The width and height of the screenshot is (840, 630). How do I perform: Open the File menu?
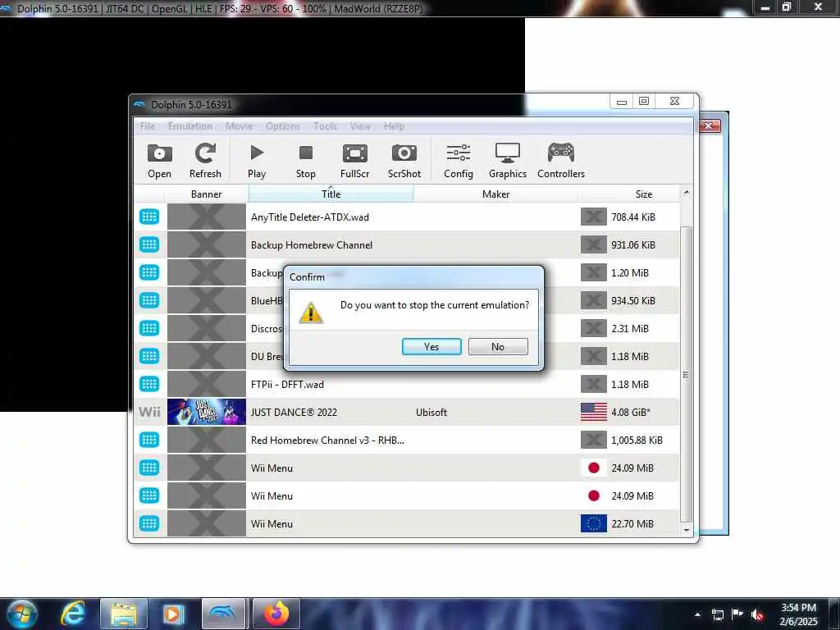pos(148,126)
